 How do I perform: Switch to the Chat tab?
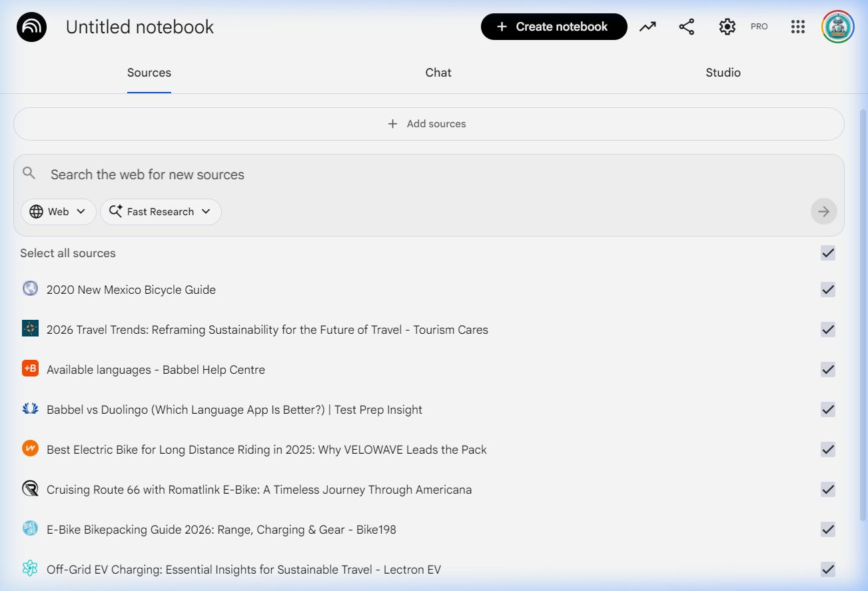pos(438,73)
